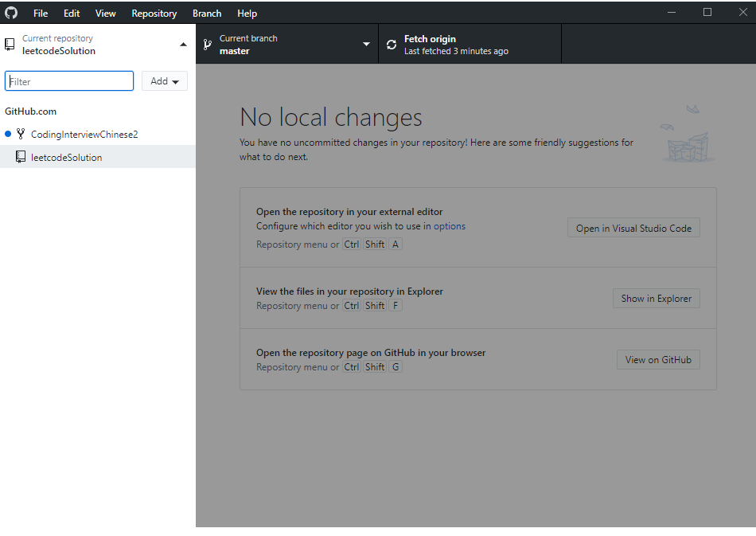Click Open the repository in your external editor heading
Image resolution: width=756 pixels, height=536 pixels.
pyautogui.click(x=349, y=211)
